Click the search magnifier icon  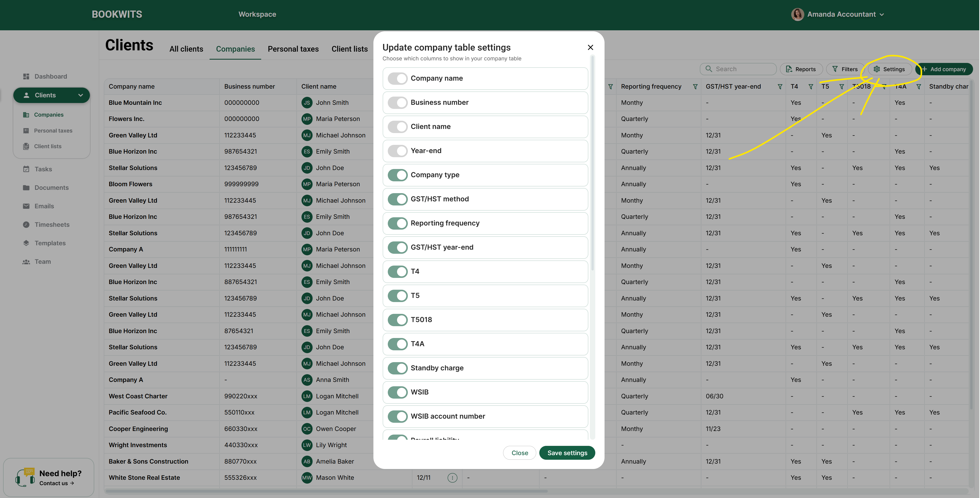708,69
